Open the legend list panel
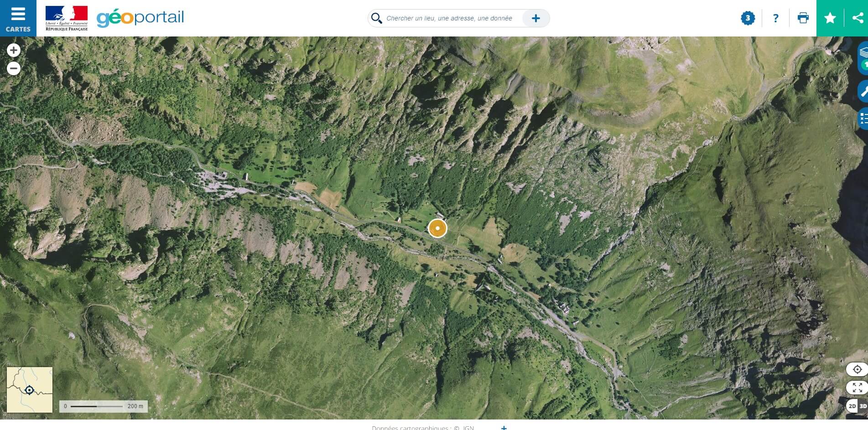This screenshot has height=430, width=868. [863, 119]
